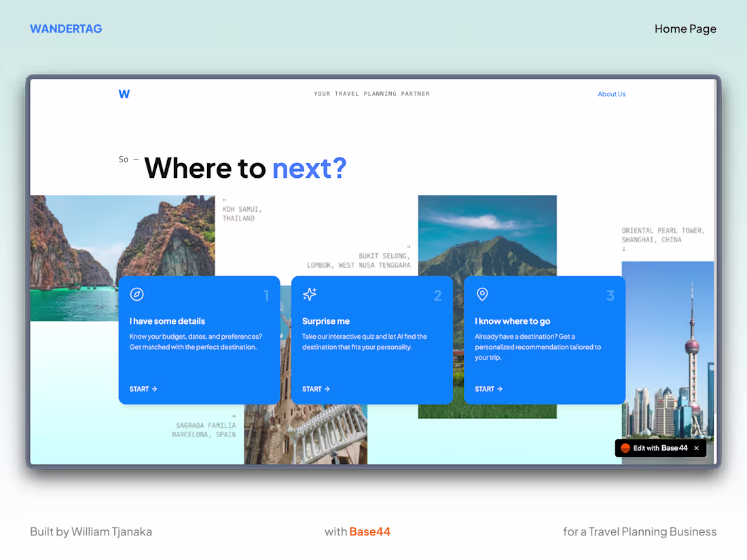
Task: Click the number 3 on third card
Action: point(611,296)
